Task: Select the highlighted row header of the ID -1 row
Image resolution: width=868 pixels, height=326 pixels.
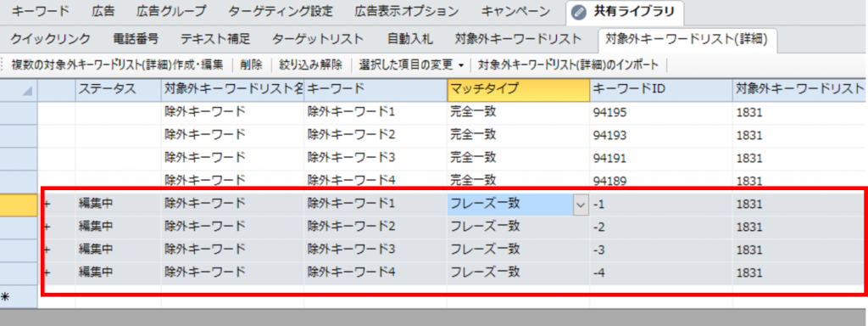Action: [19, 205]
